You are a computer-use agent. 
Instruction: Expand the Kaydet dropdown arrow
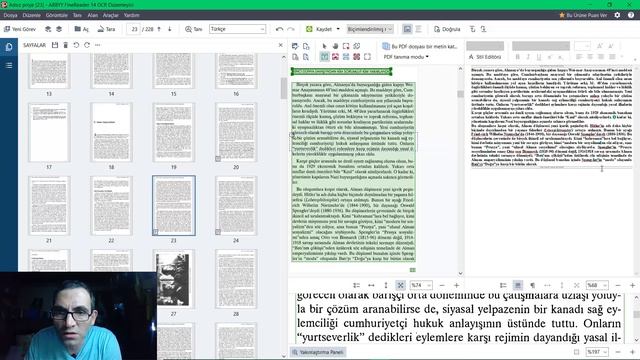point(338,29)
